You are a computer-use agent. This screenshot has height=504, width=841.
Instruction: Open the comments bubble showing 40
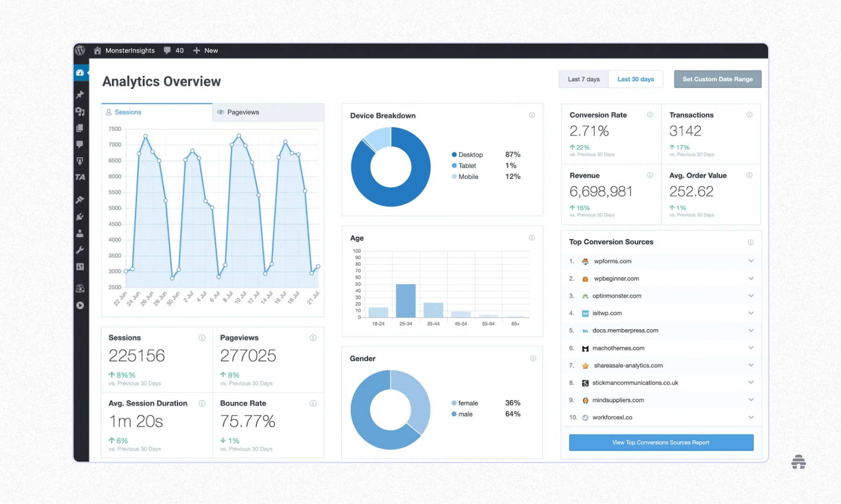point(173,50)
